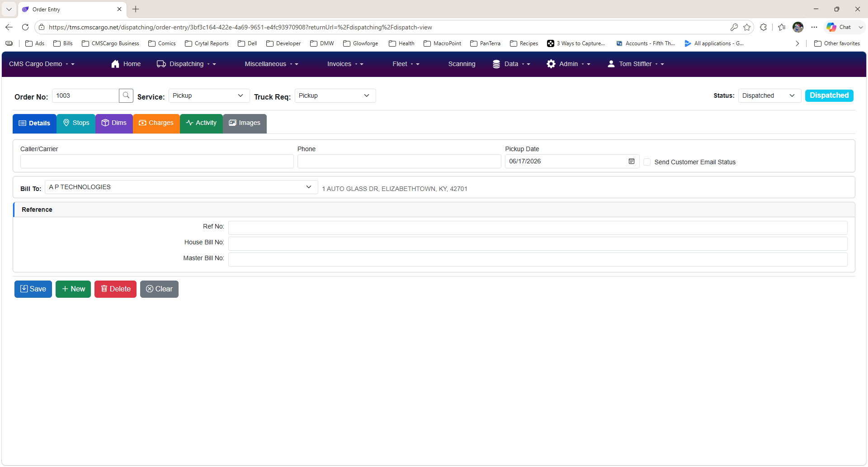
Task: Click the keyboard icon at left of bookmarks bar
Action: coord(9,43)
